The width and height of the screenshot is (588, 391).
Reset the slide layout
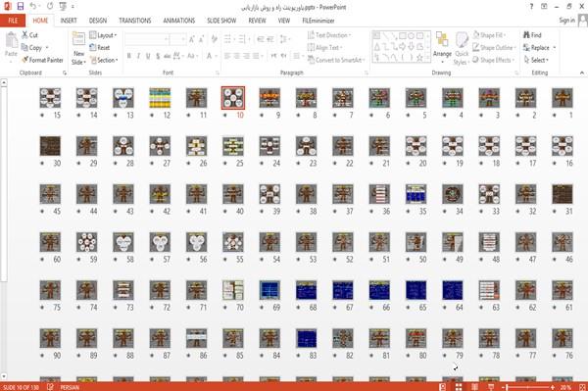click(100, 48)
